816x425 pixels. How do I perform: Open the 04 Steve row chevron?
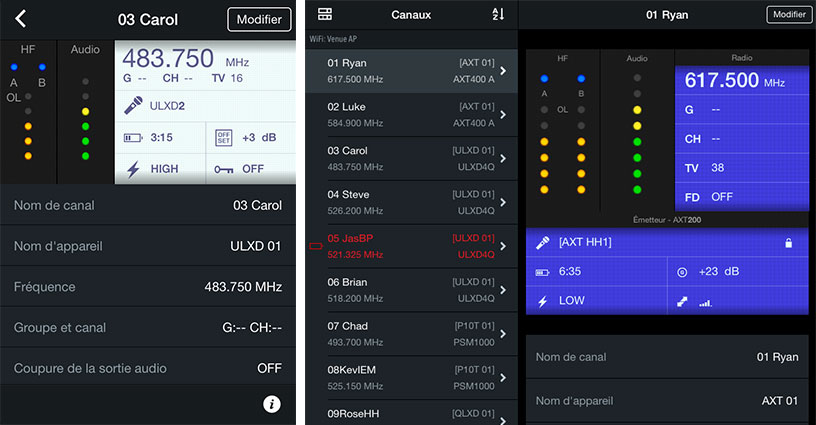[503, 203]
